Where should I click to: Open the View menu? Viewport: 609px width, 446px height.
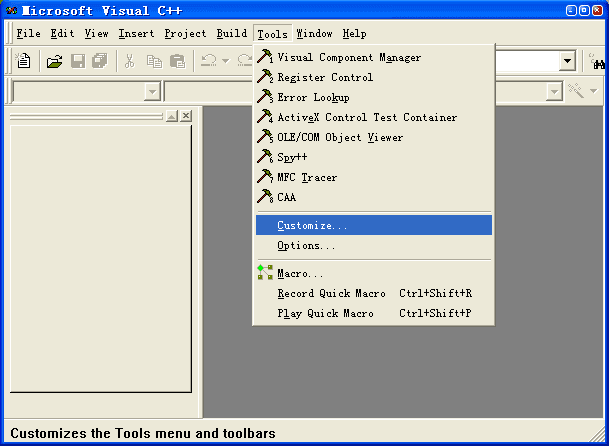click(96, 34)
